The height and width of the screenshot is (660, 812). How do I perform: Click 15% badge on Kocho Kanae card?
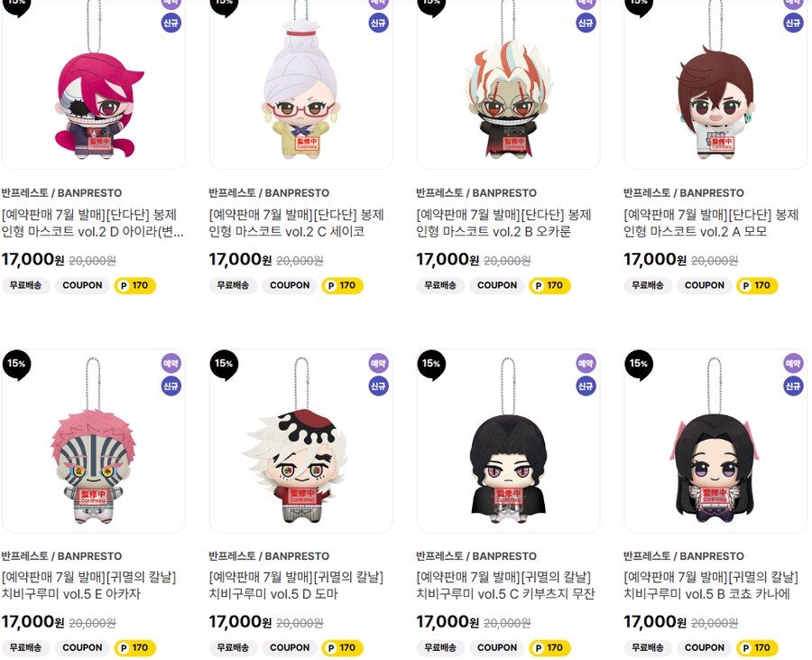tap(639, 364)
